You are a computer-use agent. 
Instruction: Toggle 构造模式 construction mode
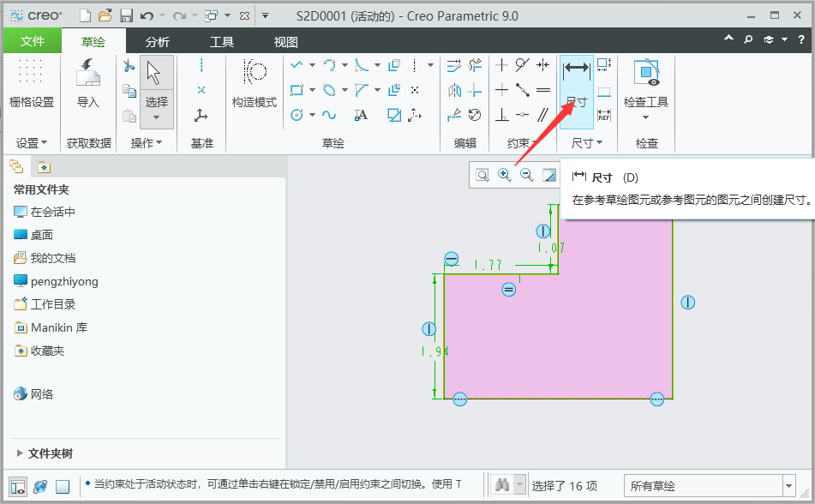[x=255, y=84]
